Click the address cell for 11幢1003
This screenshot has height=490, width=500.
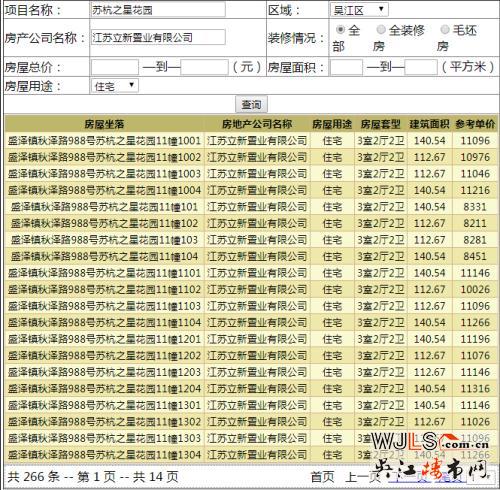click(x=104, y=174)
